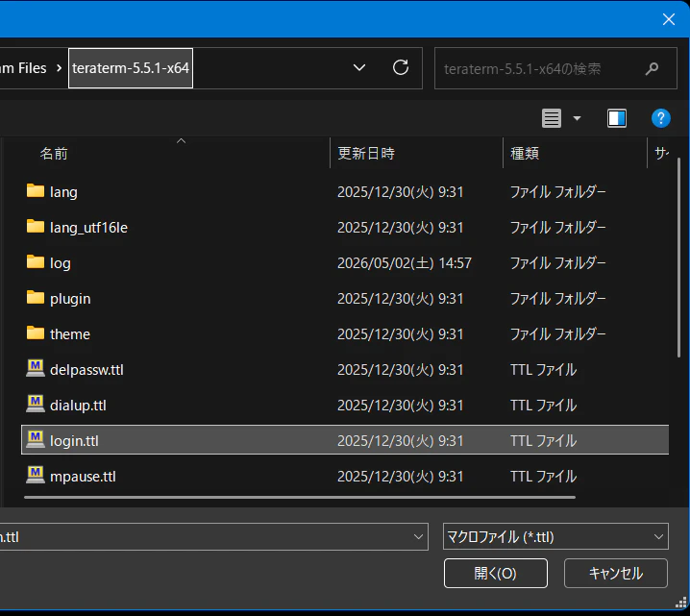Open the file name combo box dropdown
690x616 pixels.
418,536
